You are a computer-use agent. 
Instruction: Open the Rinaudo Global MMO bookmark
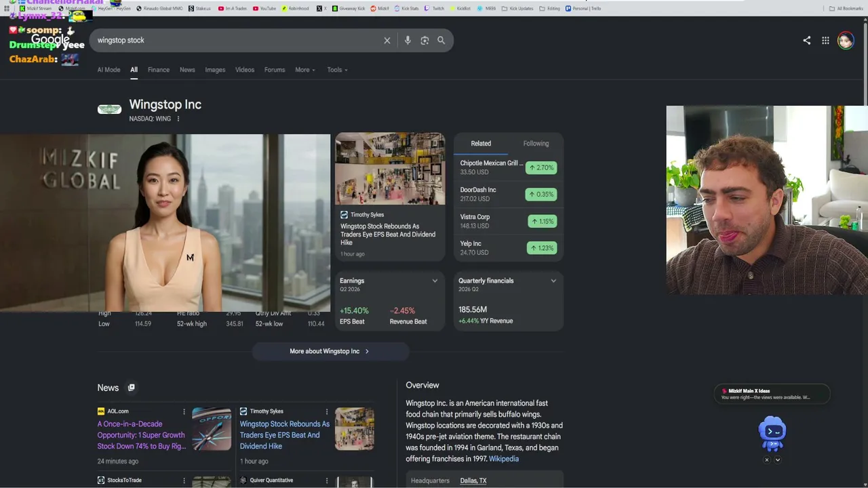[159, 9]
